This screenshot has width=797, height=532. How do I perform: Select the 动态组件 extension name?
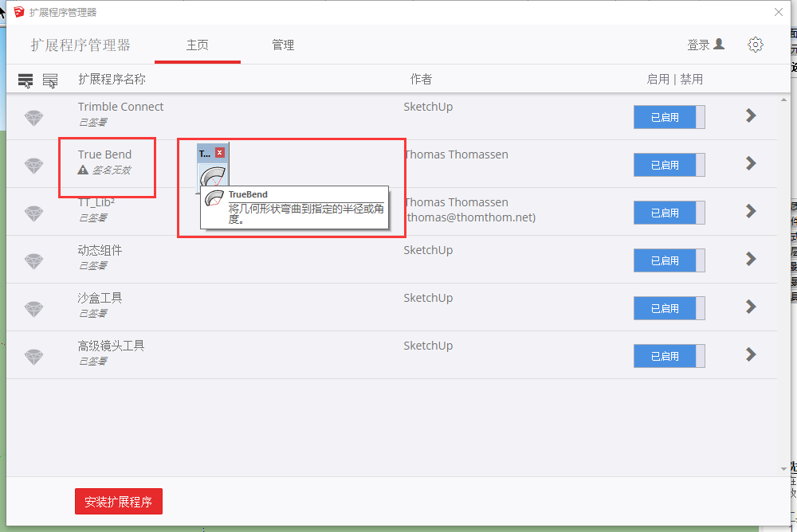[100, 250]
